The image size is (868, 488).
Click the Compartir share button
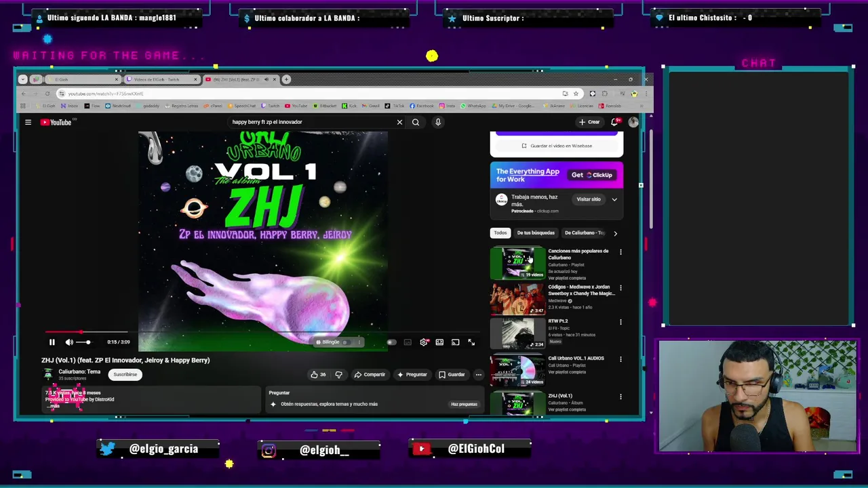tap(370, 374)
